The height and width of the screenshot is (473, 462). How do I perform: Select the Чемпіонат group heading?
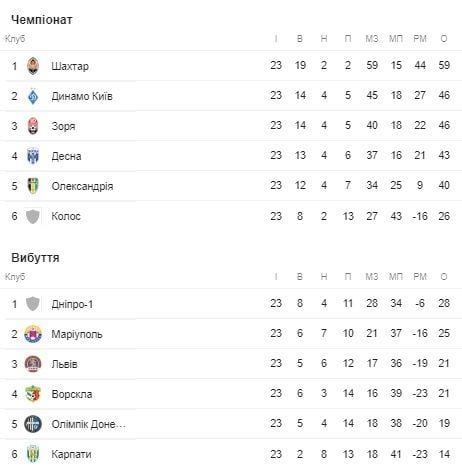pyautogui.click(x=42, y=20)
